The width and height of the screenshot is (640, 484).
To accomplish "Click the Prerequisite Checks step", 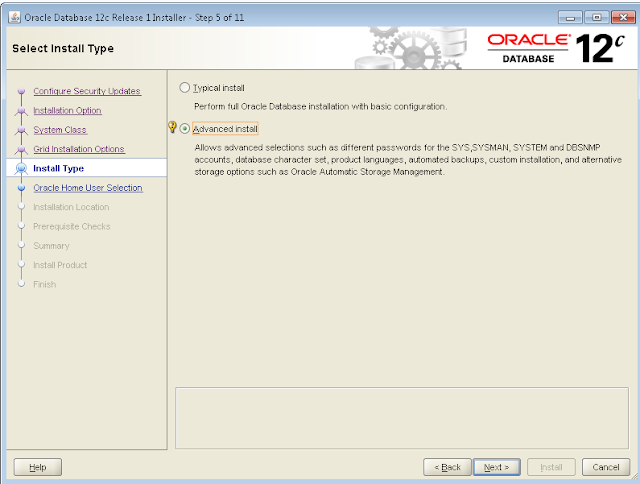I will click(x=72, y=226).
